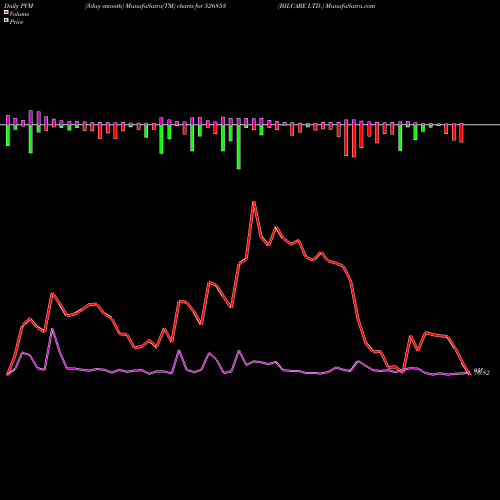This screenshot has width=500, height=500.
Task: Click the tallest purple volume line peak
Action: pyautogui.click(x=52, y=329)
